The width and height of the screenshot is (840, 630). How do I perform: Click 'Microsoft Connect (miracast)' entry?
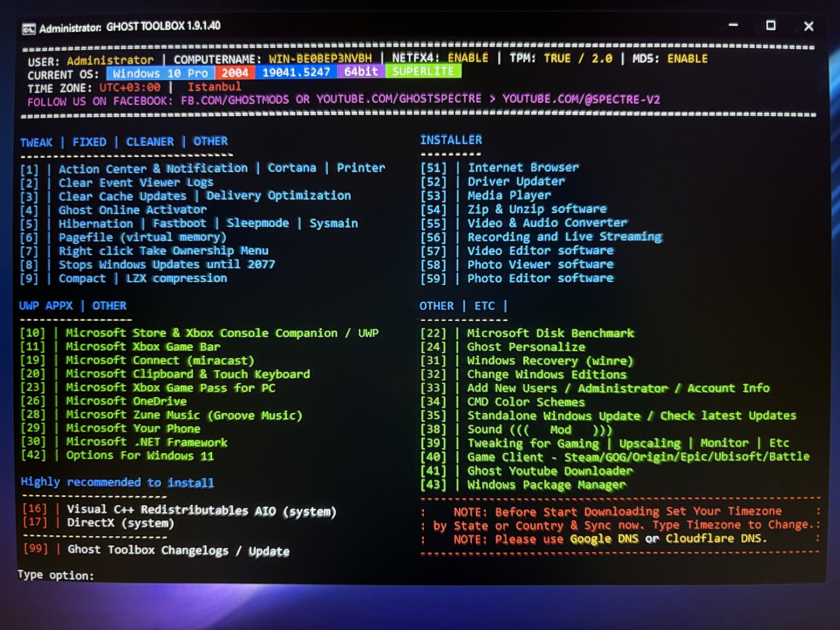160,360
